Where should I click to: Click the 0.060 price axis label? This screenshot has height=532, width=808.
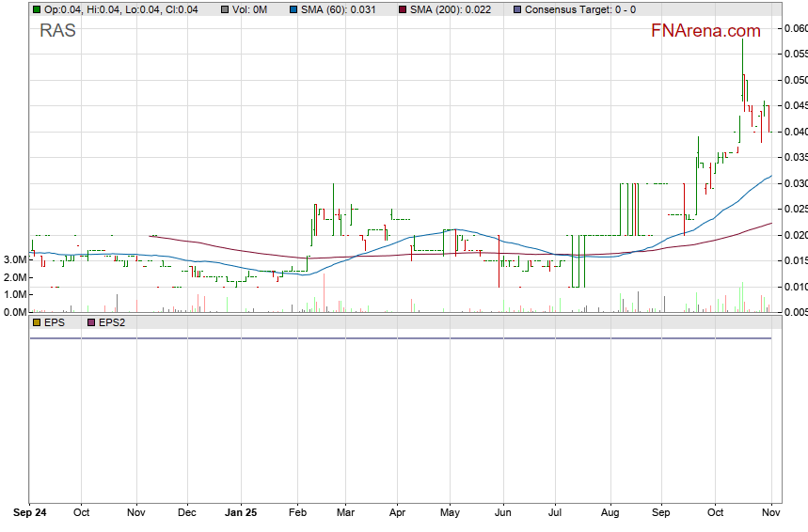tap(795, 29)
